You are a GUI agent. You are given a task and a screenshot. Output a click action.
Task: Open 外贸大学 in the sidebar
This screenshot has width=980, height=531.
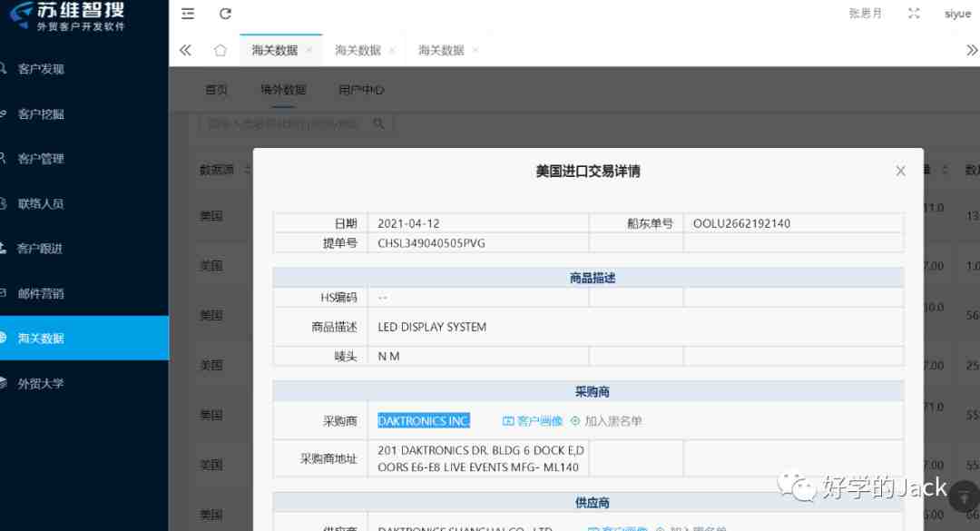(41, 384)
